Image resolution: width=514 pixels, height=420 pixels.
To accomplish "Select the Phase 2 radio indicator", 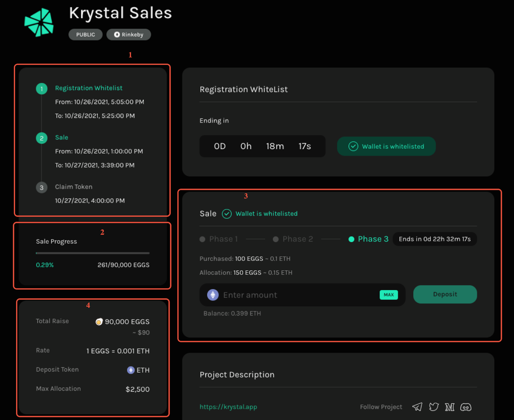I will [276, 239].
